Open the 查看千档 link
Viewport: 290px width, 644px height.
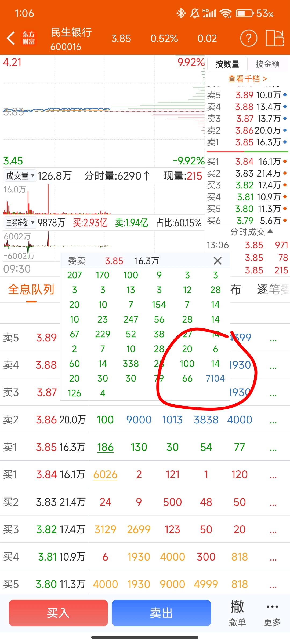tap(248, 79)
